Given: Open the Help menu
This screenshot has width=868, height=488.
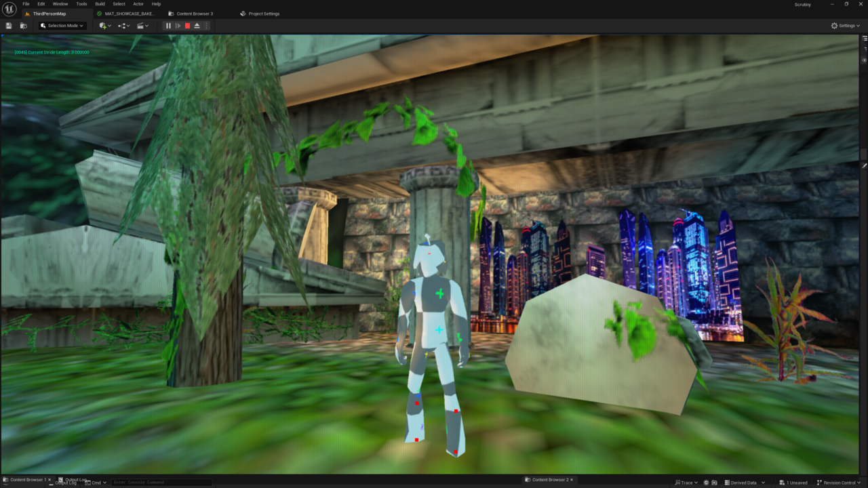Looking at the screenshot, I should coord(156,4).
